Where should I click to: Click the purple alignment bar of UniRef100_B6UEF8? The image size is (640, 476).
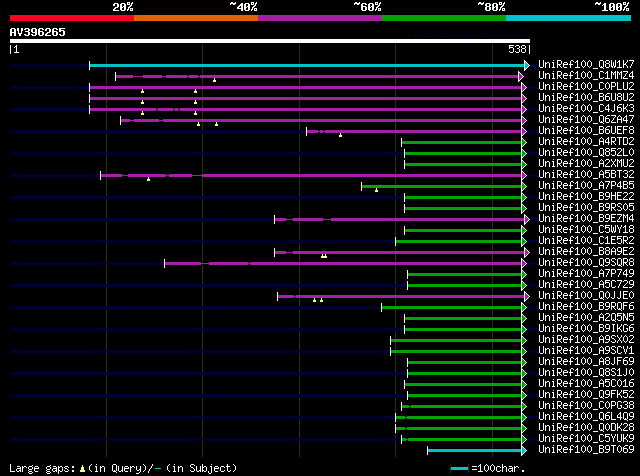(414, 131)
